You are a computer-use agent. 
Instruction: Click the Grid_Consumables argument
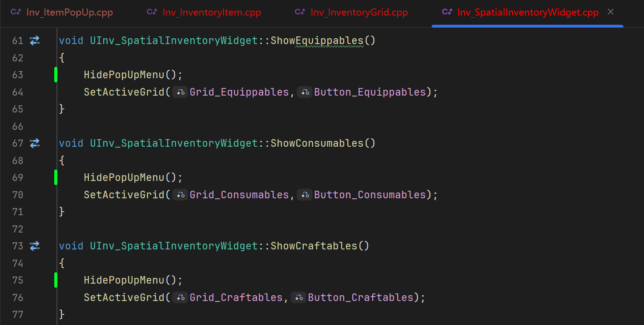(x=239, y=195)
